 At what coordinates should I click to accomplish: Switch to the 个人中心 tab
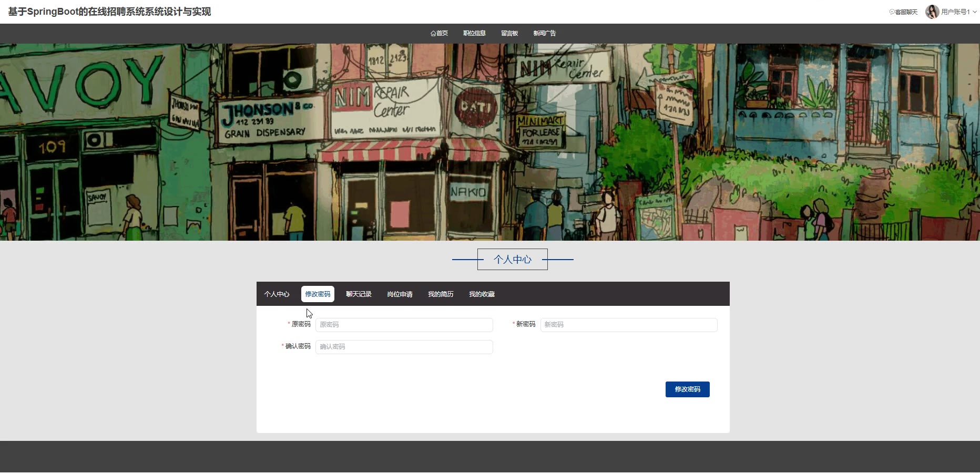[x=277, y=294]
